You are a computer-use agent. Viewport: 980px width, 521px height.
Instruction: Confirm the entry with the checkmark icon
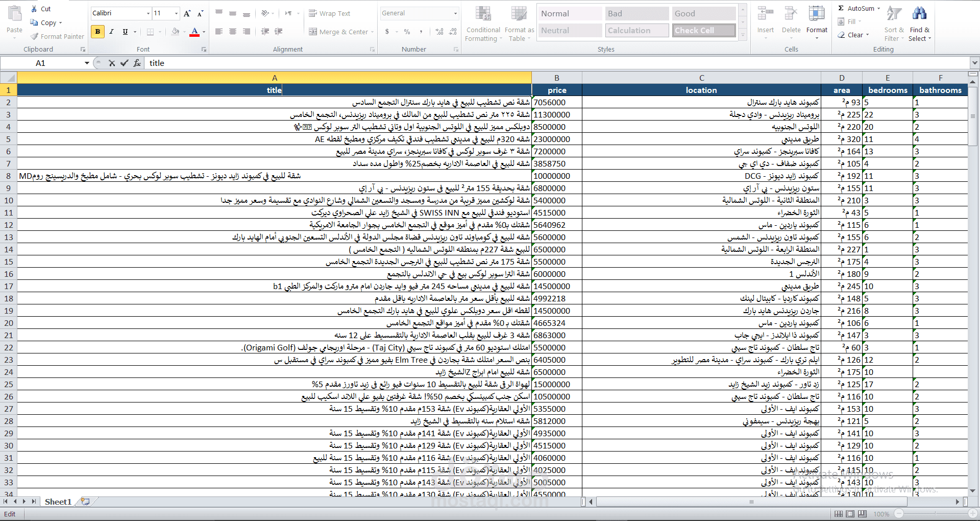(x=124, y=63)
